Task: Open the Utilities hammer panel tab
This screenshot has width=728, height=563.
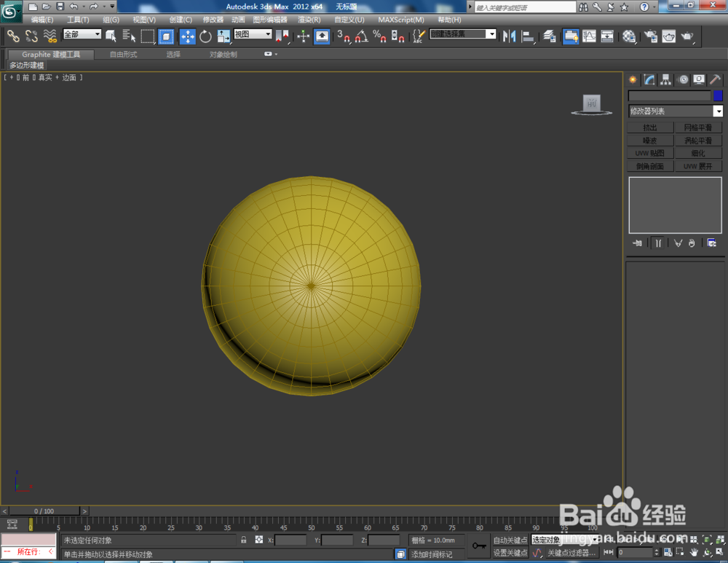Action: tap(716, 80)
